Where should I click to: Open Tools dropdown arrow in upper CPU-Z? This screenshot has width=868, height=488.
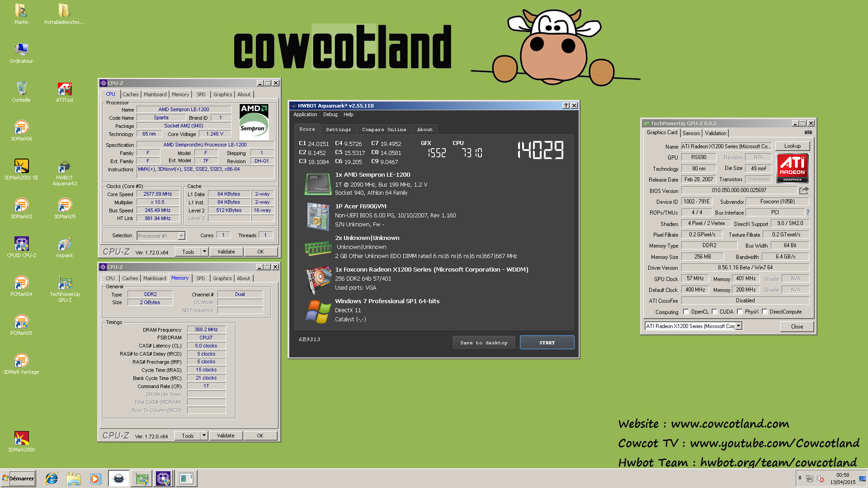tap(204, 252)
